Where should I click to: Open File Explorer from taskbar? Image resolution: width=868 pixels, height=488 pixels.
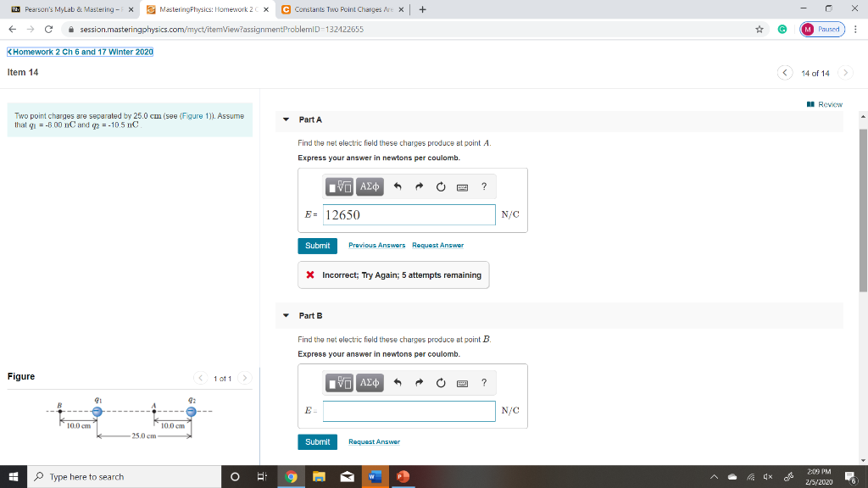(x=319, y=476)
